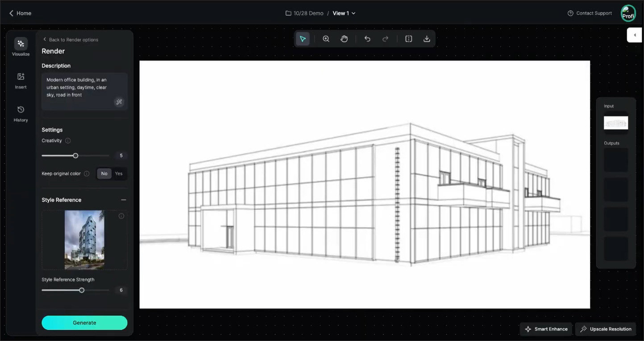Click the second Outputs slot
This screenshot has width=644, height=341.
(616, 189)
